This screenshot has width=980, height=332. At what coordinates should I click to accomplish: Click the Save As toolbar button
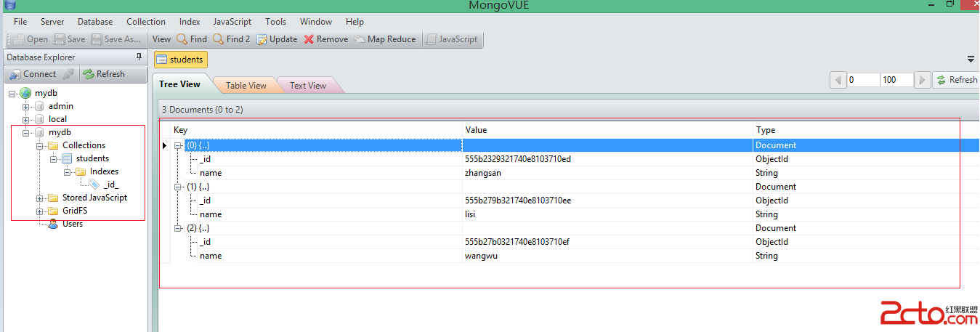pyautogui.click(x=116, y=39)
